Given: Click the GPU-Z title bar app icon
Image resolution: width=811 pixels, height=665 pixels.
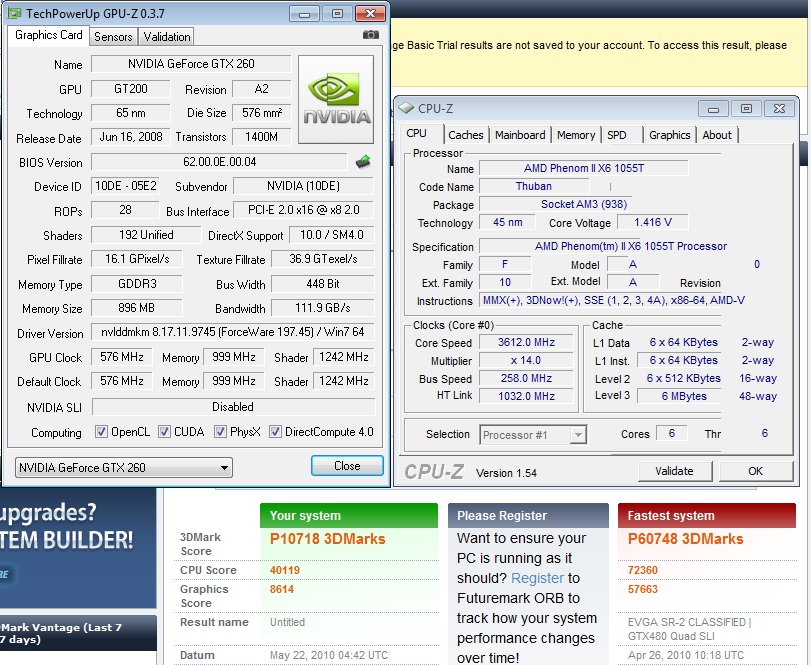Looking at the screenshot, I should pyautogui.click(x=14, y=13).
